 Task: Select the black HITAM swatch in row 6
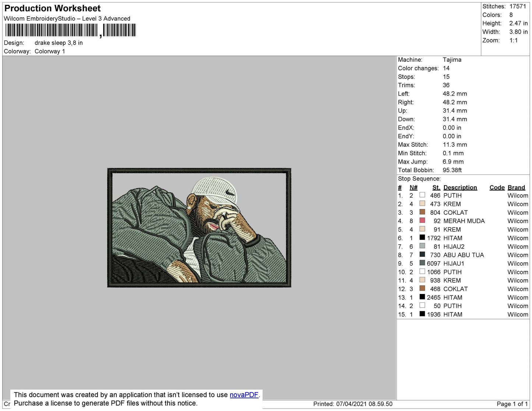pyautogui.click(x=422, y=237)
